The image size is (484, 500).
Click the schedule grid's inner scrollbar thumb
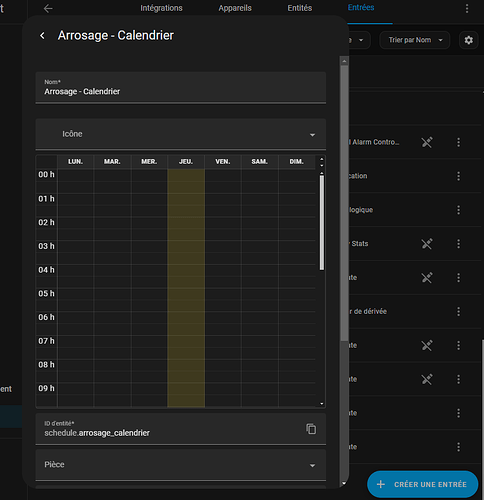point(322,223)
